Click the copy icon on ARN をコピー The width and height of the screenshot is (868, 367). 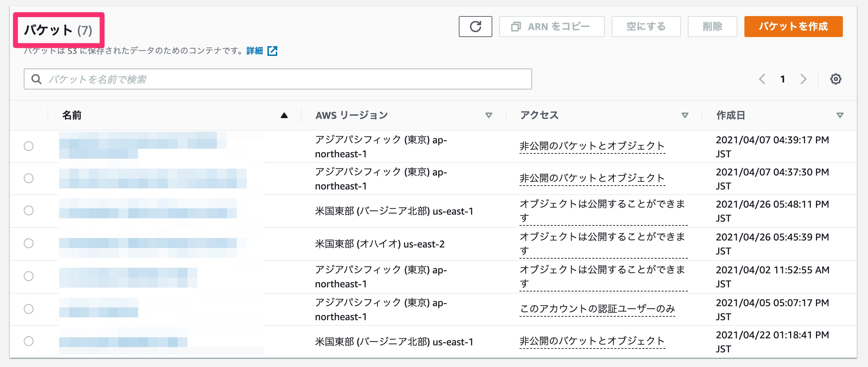515,26
